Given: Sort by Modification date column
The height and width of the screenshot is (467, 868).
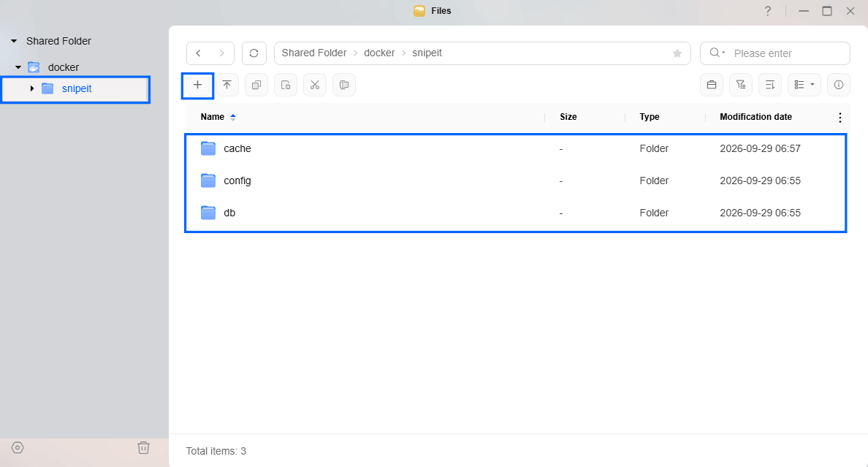Looking at the screenshot, I should pyautogui.click(x=755, y=117).
